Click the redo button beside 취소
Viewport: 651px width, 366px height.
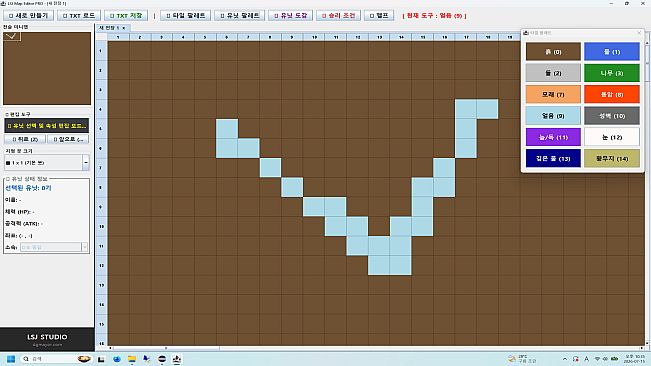click(68, 139)
